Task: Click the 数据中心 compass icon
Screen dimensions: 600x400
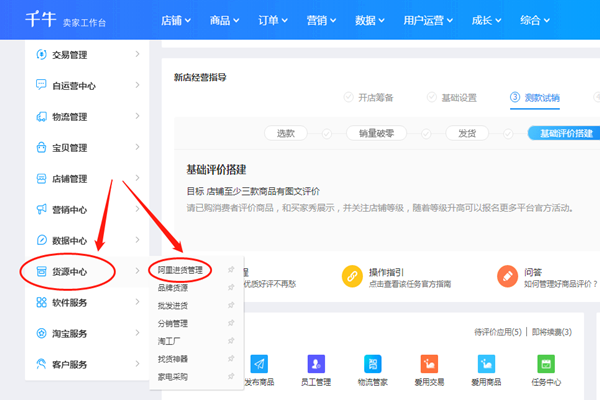Action: [41, 240]
